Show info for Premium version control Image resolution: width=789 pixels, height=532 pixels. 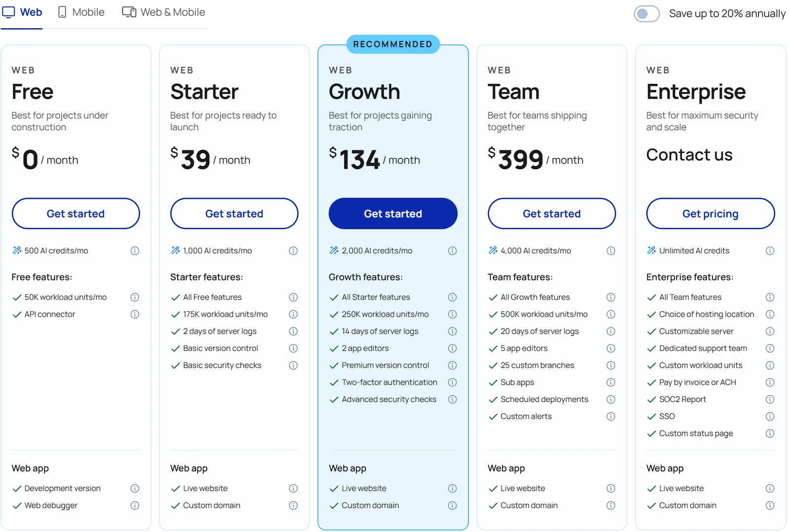click(452, 365)
